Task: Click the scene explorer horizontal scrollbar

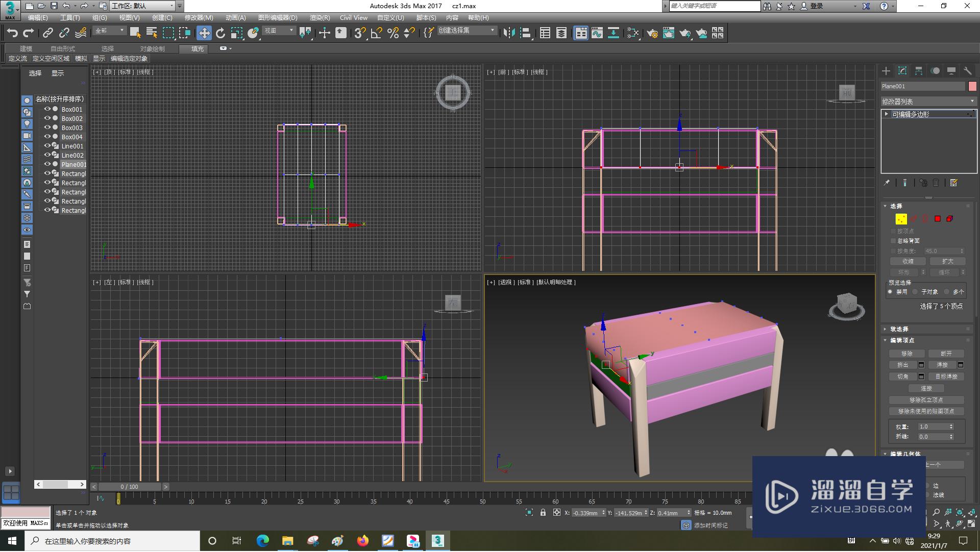Action: click(60, 485)
